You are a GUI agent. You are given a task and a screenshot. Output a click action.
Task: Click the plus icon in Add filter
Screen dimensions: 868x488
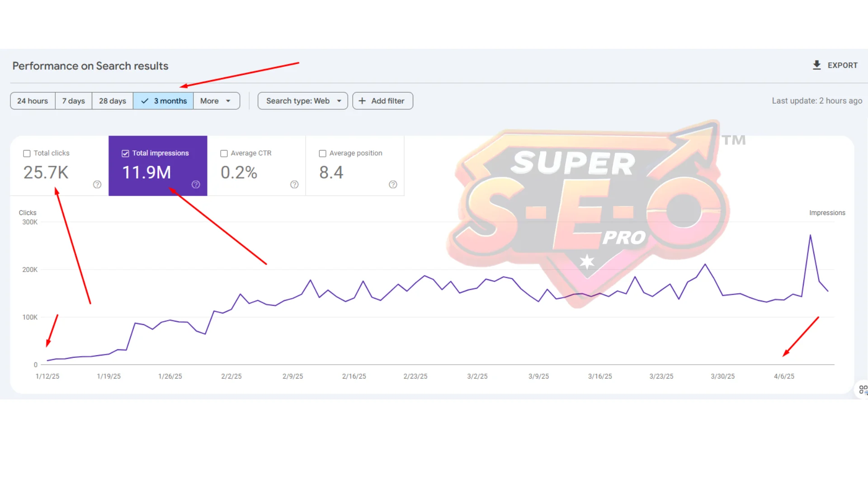362,101
